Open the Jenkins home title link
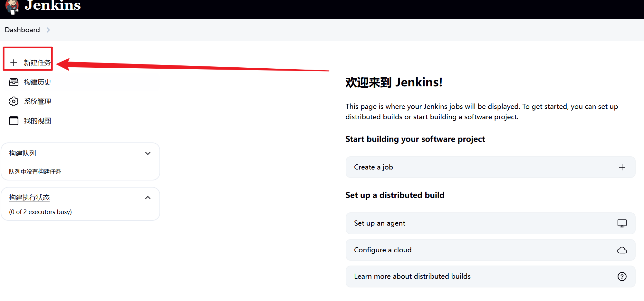 click(x=53, y=5)
